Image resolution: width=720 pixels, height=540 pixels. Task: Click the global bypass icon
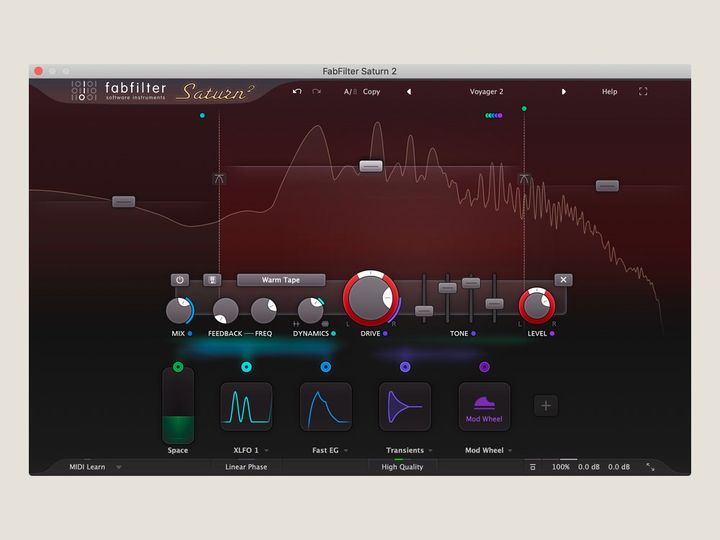click(533, 467)
